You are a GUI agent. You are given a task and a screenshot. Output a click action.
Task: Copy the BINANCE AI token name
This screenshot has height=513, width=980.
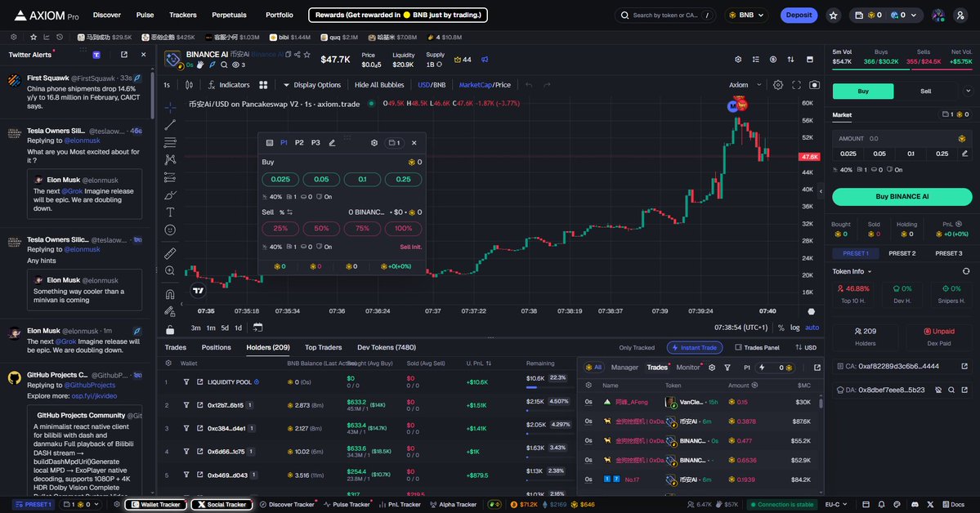click(x=289, y=55)
